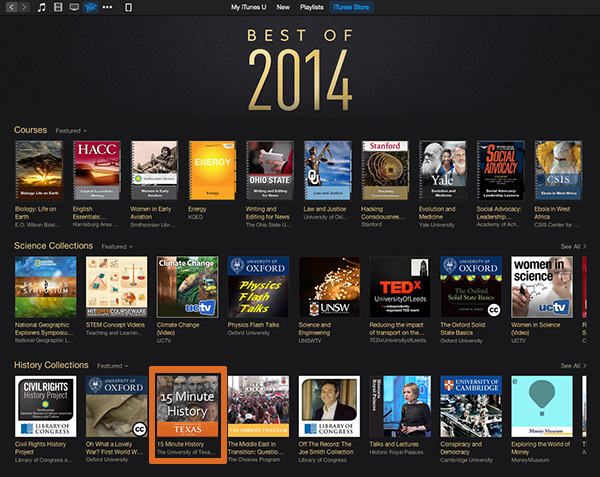Expand the History Collections Featured dropdown
The image size is (600, 477).
tap(112, 366)
